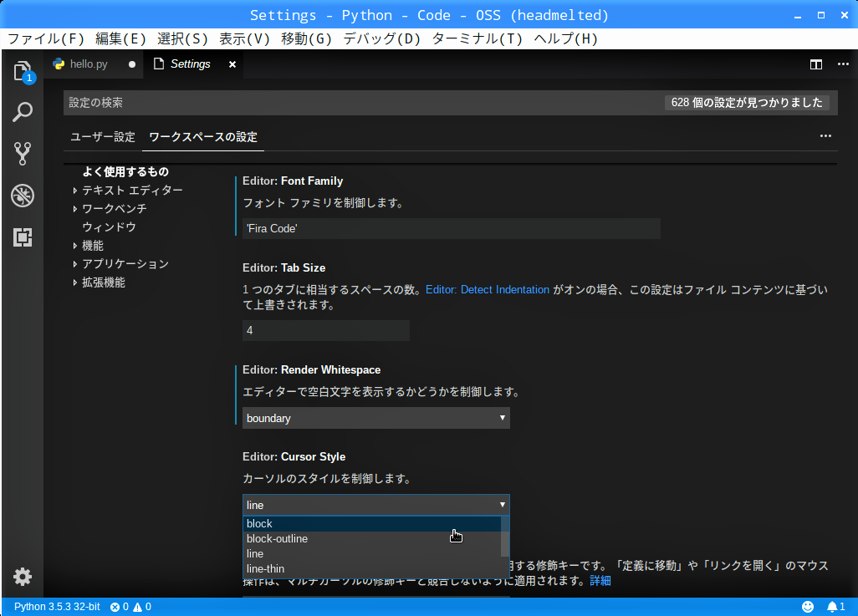
Task: Expand テキスト エディター tree section
Action: click(x=75, y=191)
